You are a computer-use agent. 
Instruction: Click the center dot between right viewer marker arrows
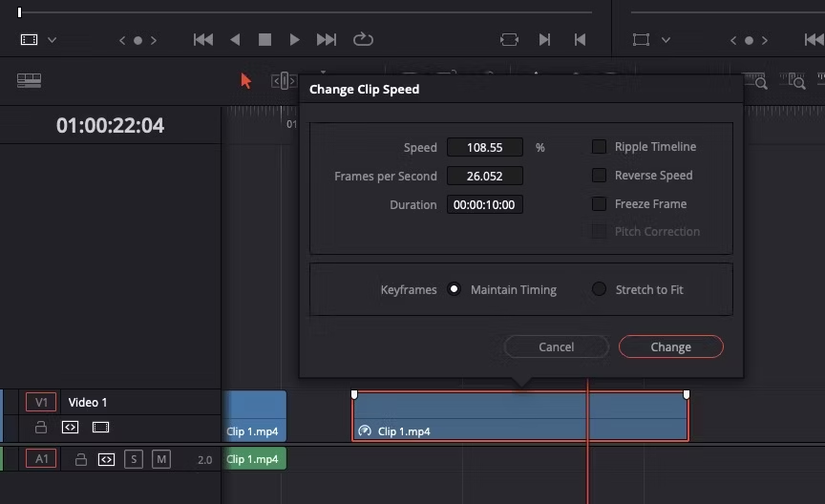point(750,40)
